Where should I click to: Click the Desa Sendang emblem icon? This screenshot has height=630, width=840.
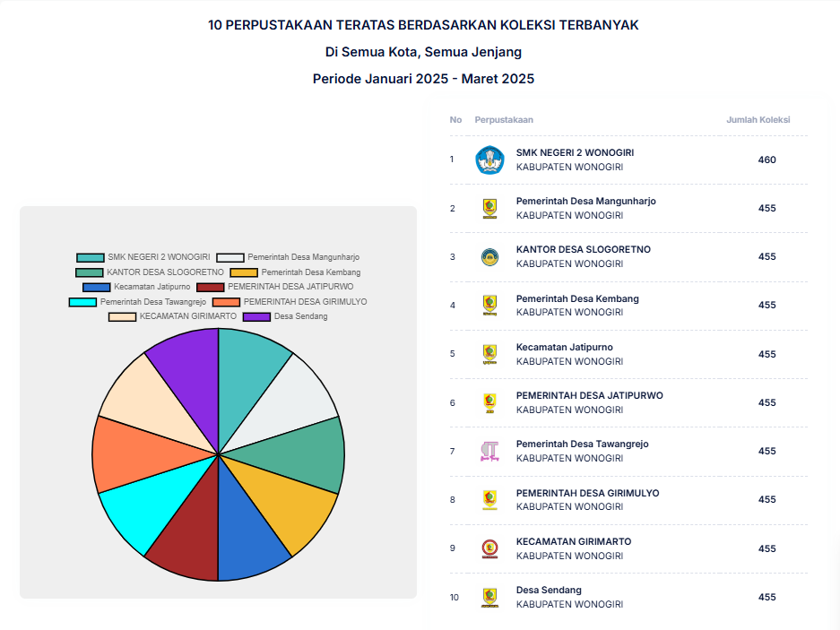[x=489, y=597]
